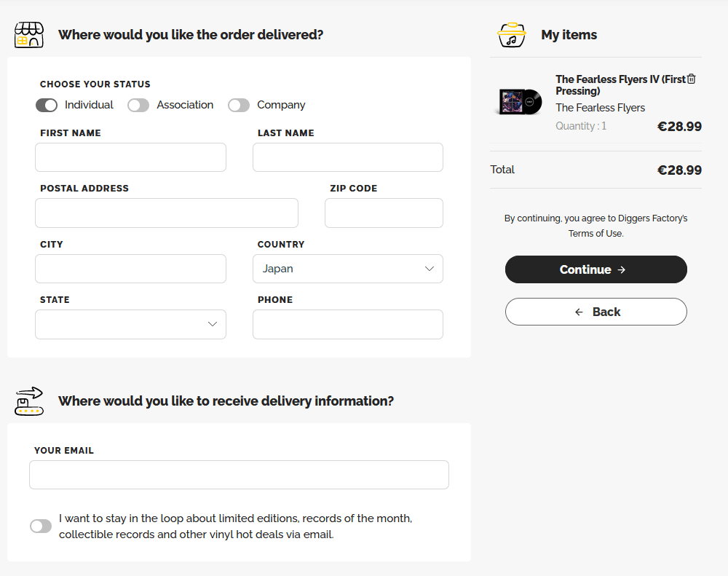This screenshot has width=728, height=576.
Task: Click the basket icon next to My items
Action: [512, 35]
